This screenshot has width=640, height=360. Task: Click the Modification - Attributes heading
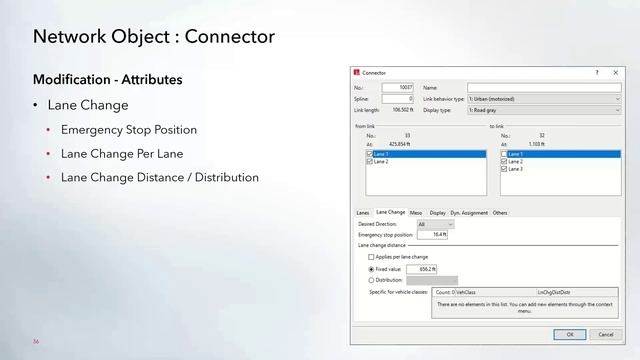pyautogui.click(x=108, y=80)
